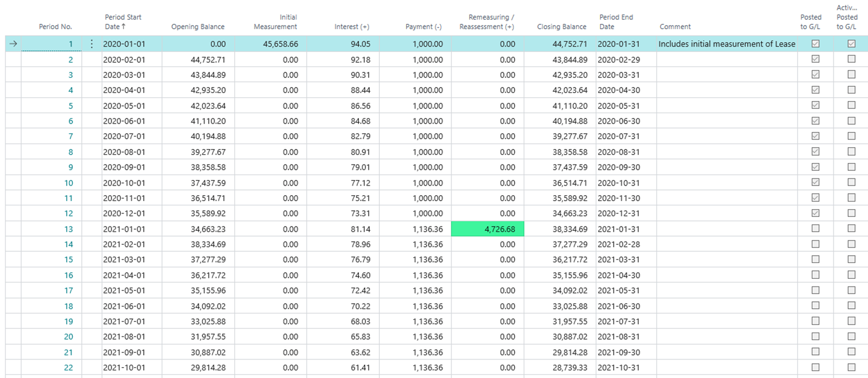The width and height of the screenshot is (868, 378).
Task: Click the row selector arrow for period 1
Action: tap(13, 44)
